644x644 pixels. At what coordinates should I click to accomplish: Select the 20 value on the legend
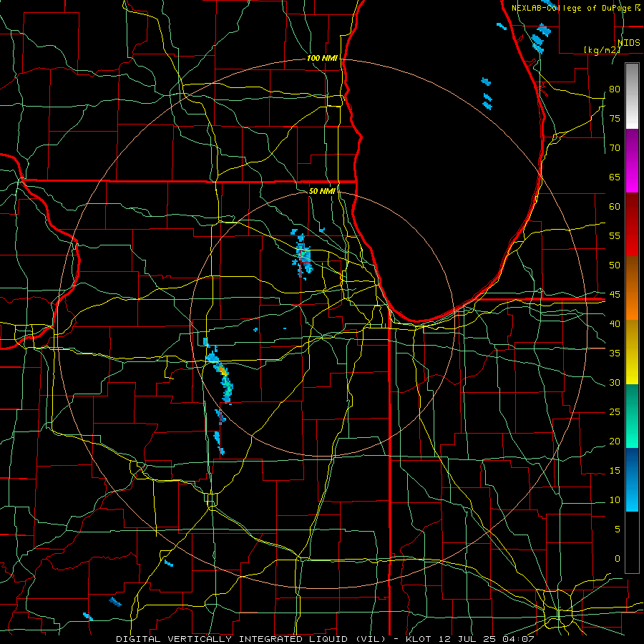pos(615,441)
